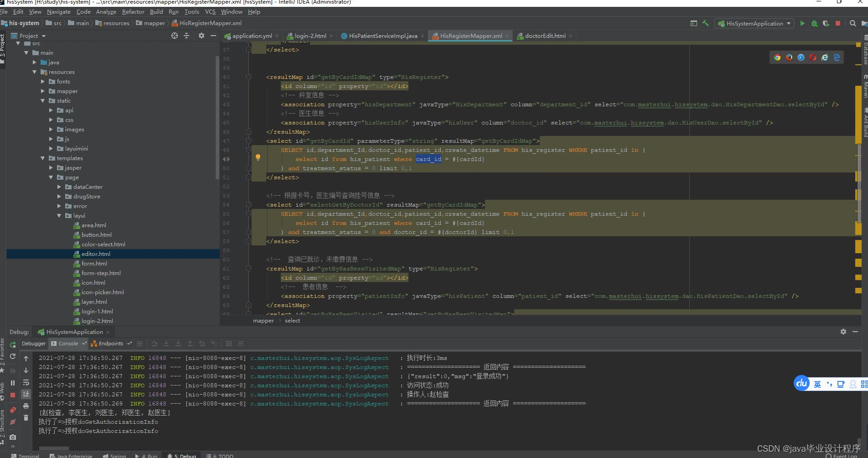
Task: Open the page in Firefox browser icon
Action: pos(789,57)
